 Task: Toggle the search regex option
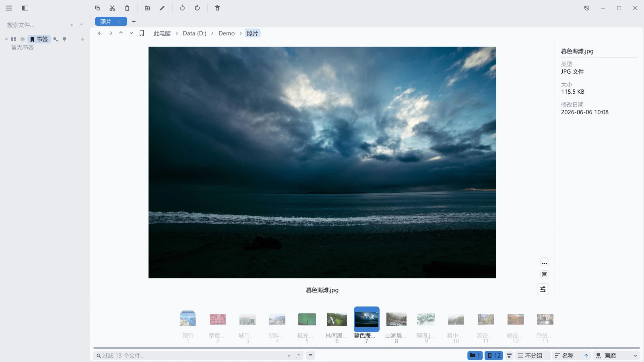(x=80, y=25)
